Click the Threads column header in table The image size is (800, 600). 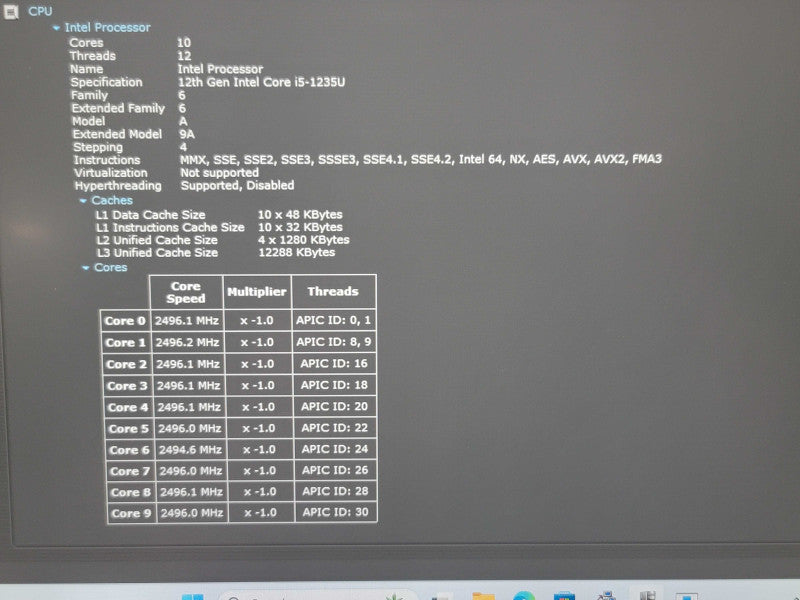333,292
